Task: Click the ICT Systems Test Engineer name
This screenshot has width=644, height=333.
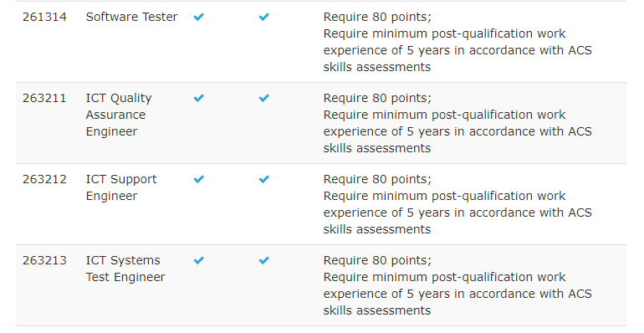Action: click(x=125, y=269)
